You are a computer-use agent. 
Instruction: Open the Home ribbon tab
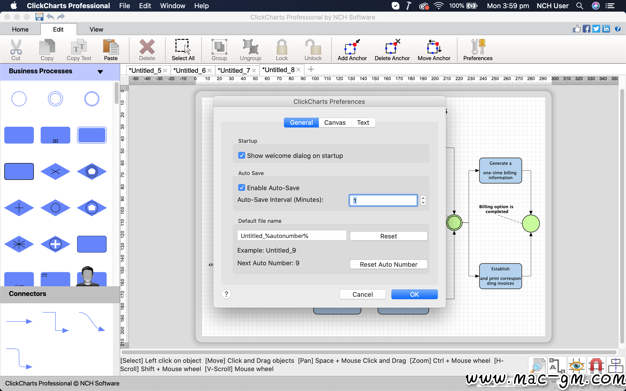20,29
